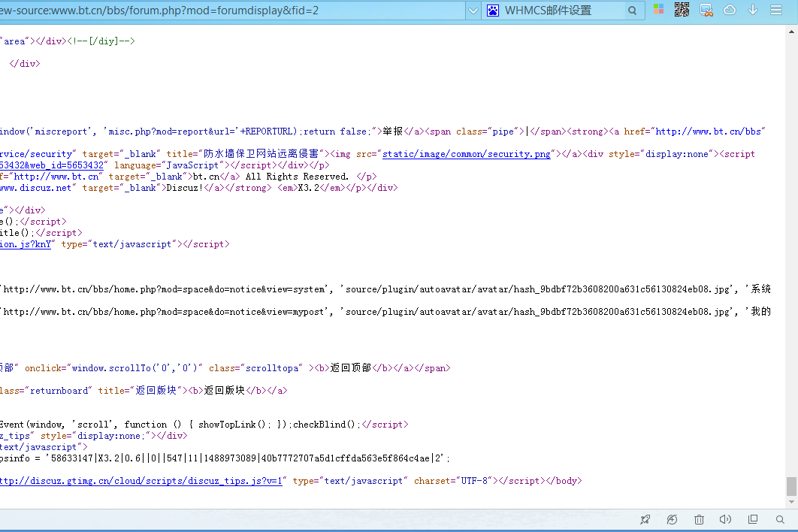Click the trash can icon in status bar
The height and width of the screenshot is (532, 798).
pyautogui.click(x=700, y=519)
